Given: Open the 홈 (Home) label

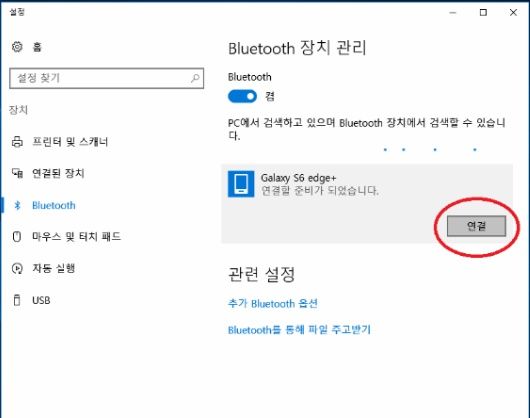Looking at the screenshot, I should (37, 47).
